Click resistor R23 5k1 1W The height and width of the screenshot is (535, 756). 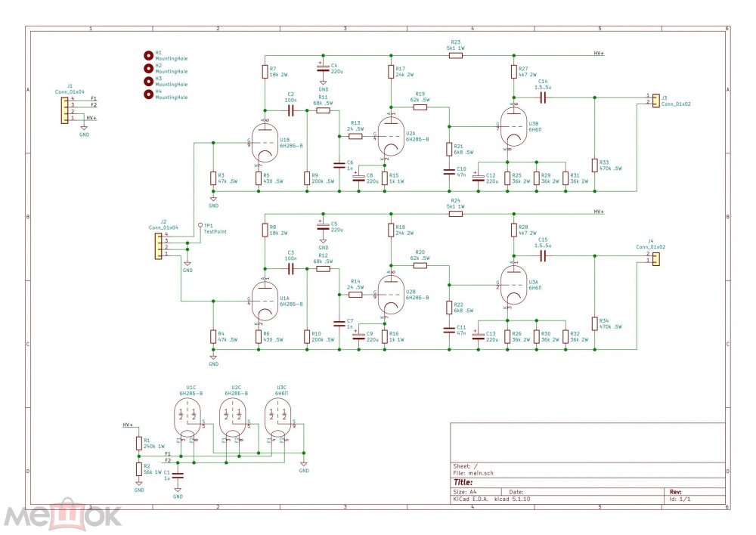(455, 54)
